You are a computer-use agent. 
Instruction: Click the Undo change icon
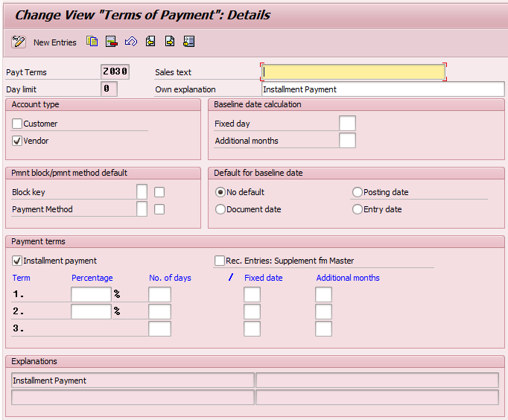[x=131, y=42]
